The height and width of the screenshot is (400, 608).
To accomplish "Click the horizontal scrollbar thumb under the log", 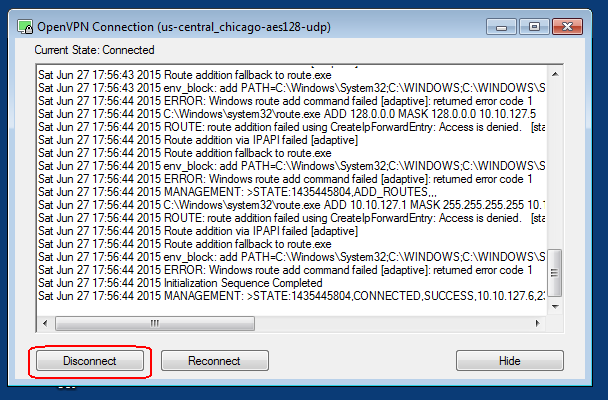I will point(155,323).
